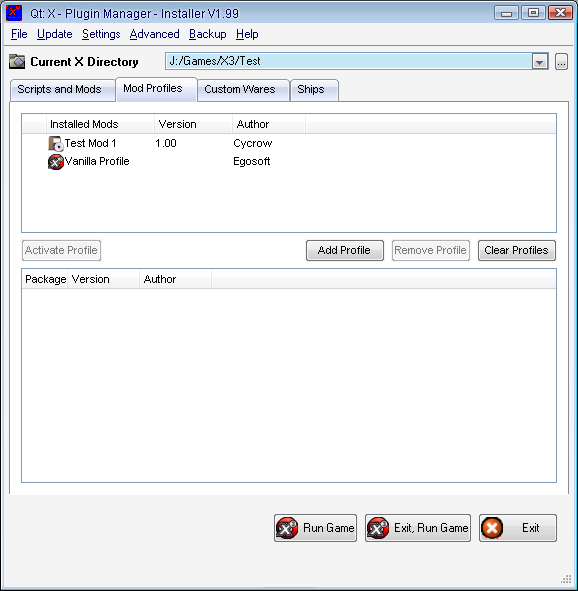Sort by the upper list Version column header
This screenshot has width=578, height=591.
pos(193,124)
